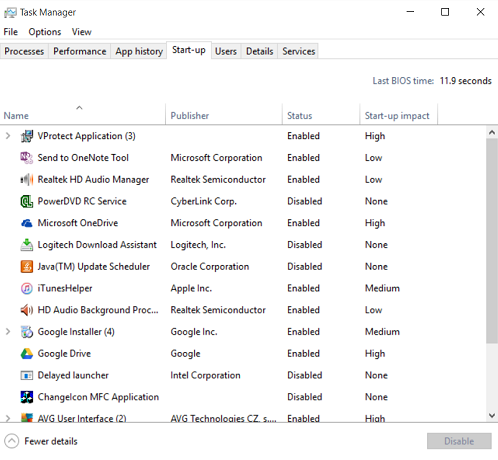Open the Options menu

pyautogui.click(x=45, y=32)
